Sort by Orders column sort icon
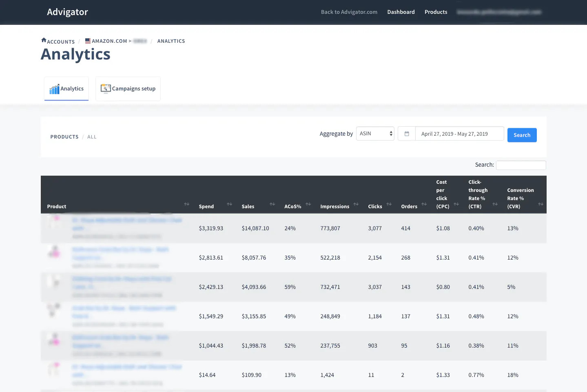Screen dimensions: 587x392 click(x=424, y=204)
